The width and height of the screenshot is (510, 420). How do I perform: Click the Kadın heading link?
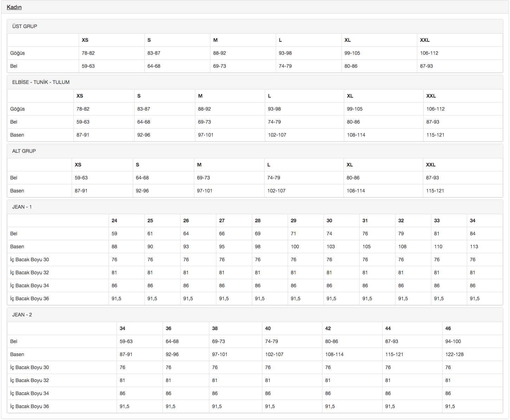pyautogui.click(x=14, y=7)
